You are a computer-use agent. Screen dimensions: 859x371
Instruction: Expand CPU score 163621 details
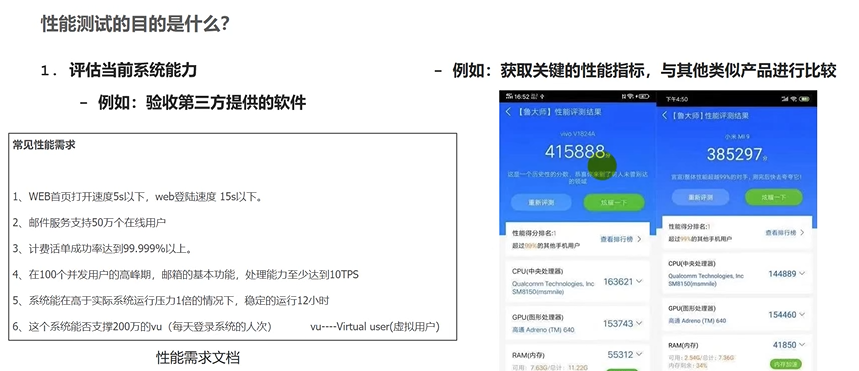(x=639, y=281)
